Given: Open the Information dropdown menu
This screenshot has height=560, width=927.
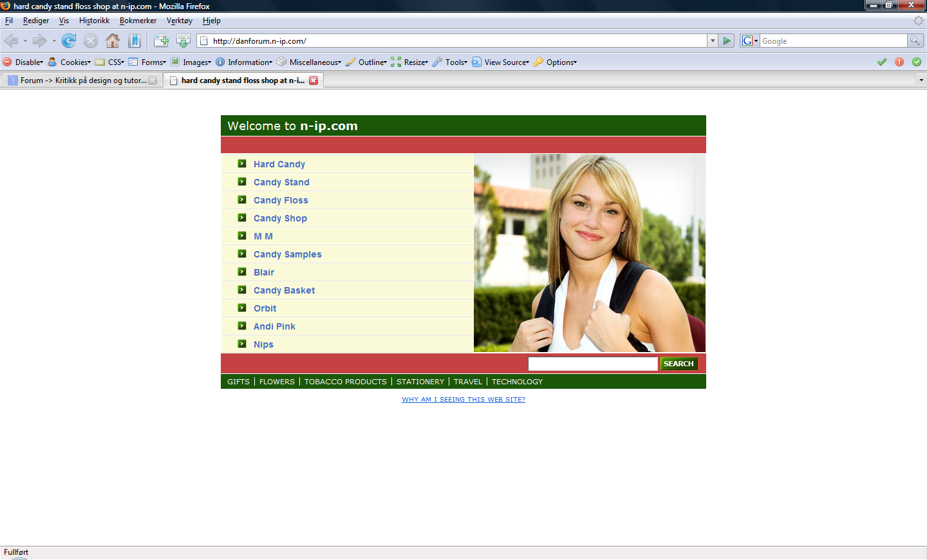Looking at the screenshot, I should [244, 62].
